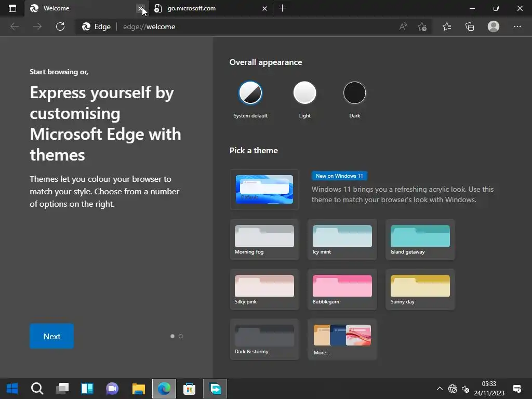Click the Microsoft Edge taskbar icon
The height and width of the screenshot is (399, 532).
(x=164, y=389)
